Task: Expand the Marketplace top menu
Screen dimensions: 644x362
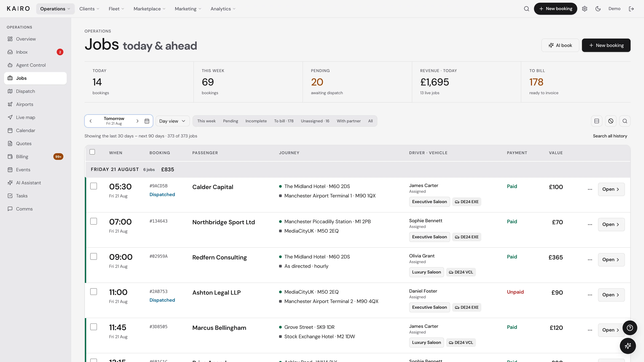Action: coord(149,9)
